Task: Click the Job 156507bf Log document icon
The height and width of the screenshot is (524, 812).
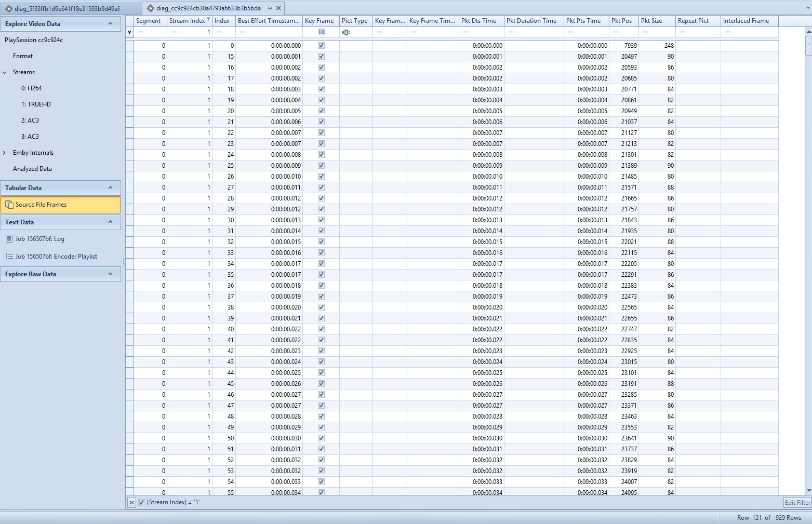Action: pyautogui.click(x=9, y=239)
